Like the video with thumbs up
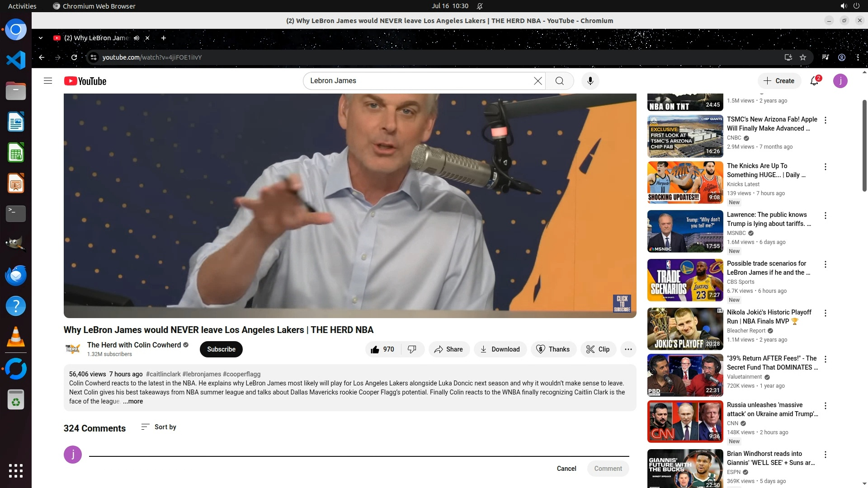Viewport: 868px width, 488px height. [382, 349]
